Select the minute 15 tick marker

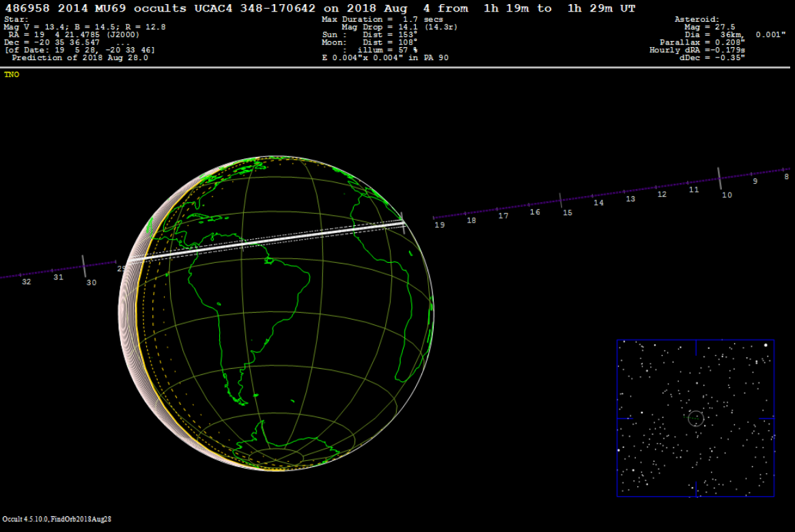tap(561, 200)
